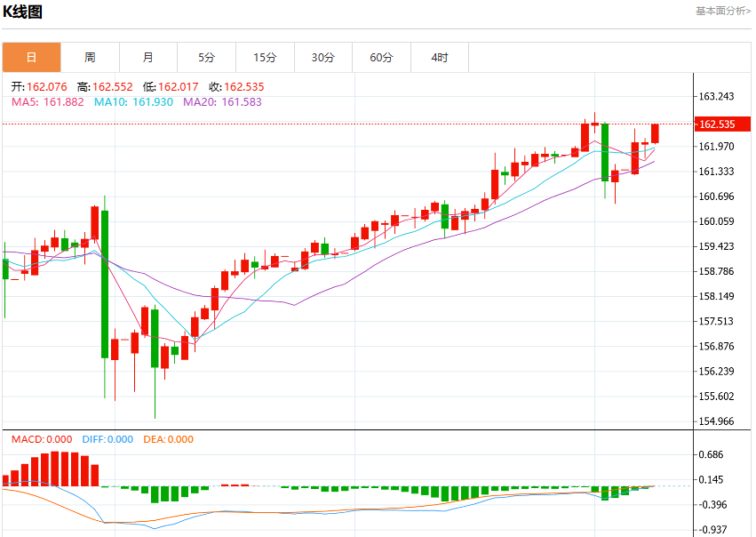Select the 日 daily chart tab
This screenshot has width=756, height=537.
[x=32, y=58]
